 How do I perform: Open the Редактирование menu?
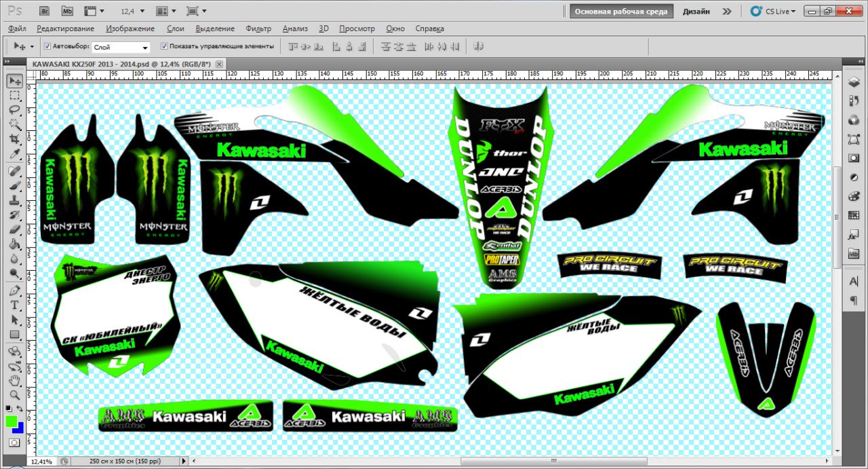pyautogui.click(x=66, y=29)
